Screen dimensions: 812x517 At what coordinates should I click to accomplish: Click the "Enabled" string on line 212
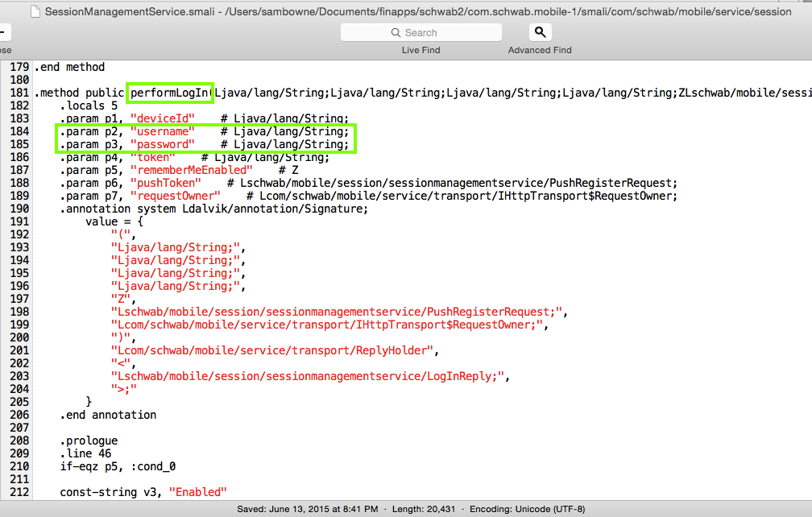[x=198, y=492]
